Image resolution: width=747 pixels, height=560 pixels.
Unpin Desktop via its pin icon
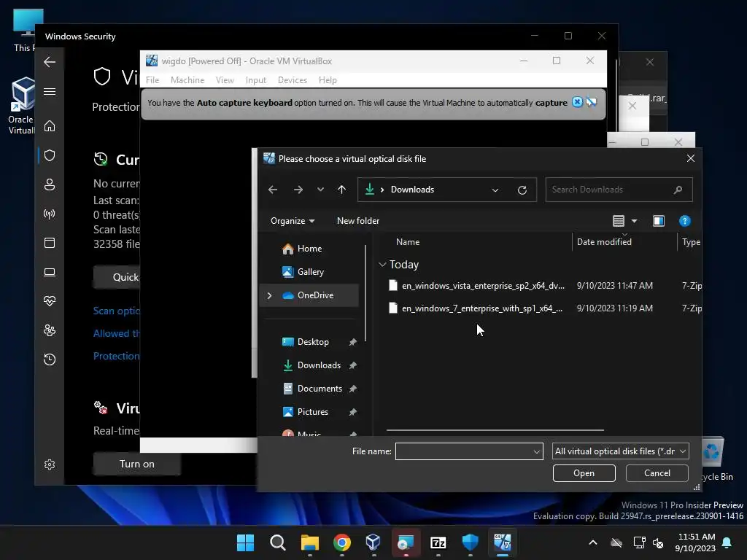pyautogui.click(x=352, y=342)
